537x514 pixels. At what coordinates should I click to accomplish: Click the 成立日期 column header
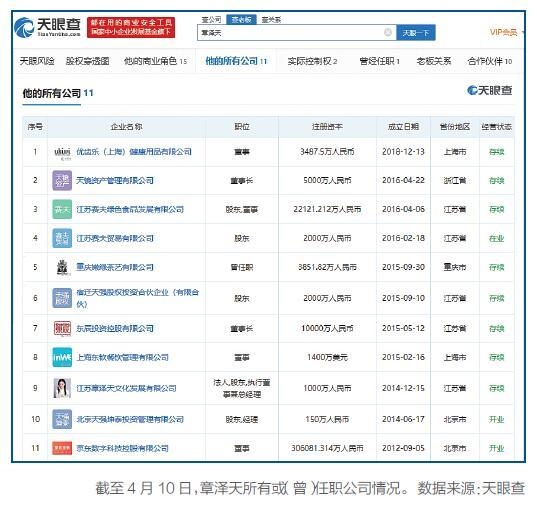(403, 127)
